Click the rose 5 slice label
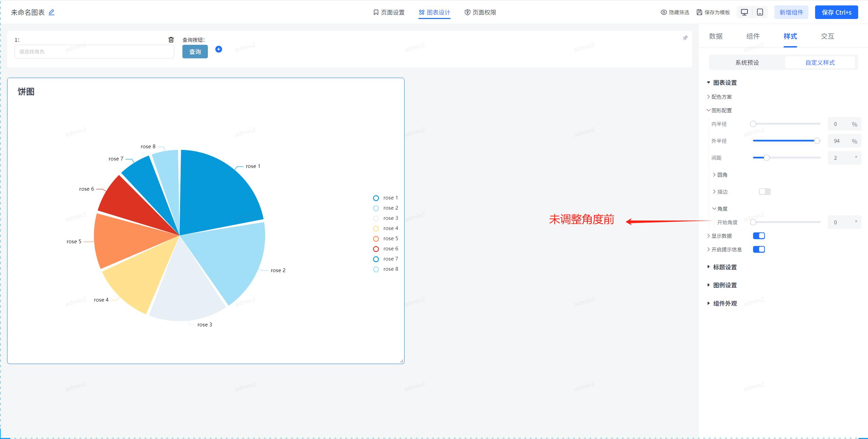The width and height of the screenshot is (868, 439). pos(74,242)
